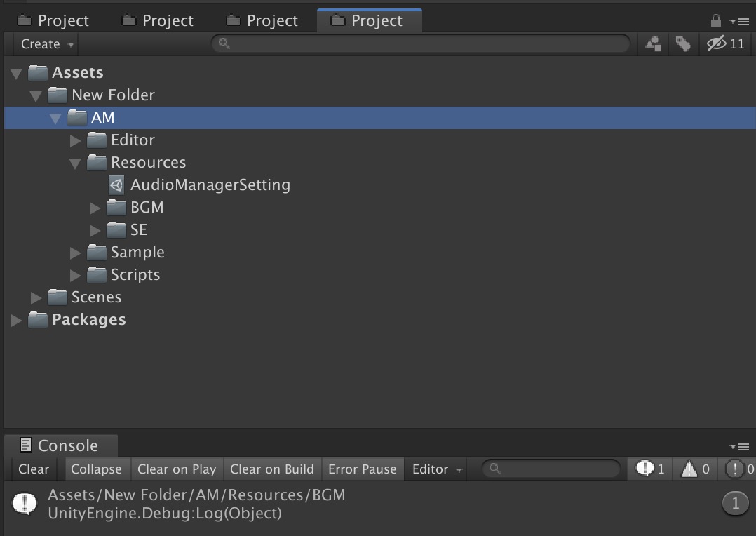Open the Console panel options menu icon
This screenshot has width=756, height=536.
tap(739, 446)
